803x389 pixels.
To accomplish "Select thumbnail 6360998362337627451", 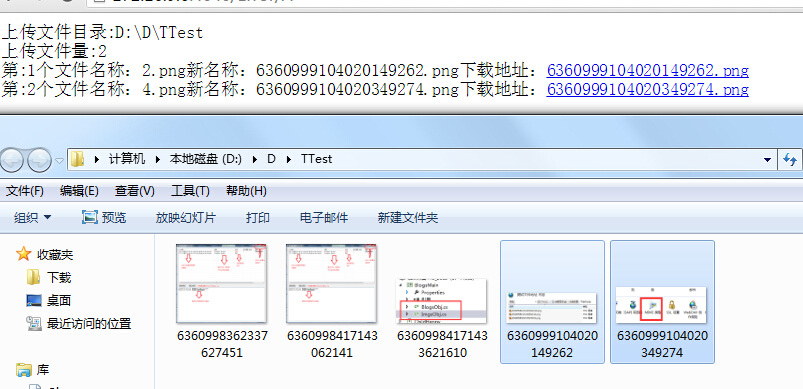I will click(x=222, y=301).
